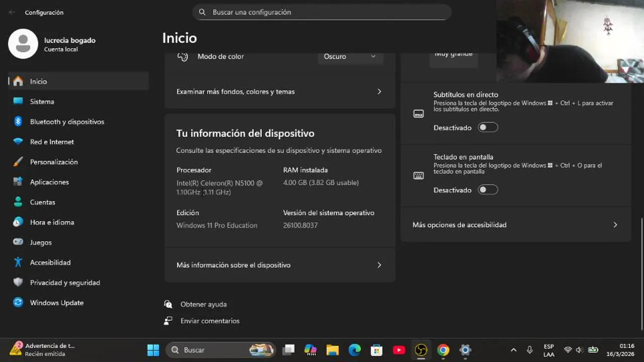Screen dimensions: 644x362
Task: Open Task View in the taskbar
Action: point(288,350)
